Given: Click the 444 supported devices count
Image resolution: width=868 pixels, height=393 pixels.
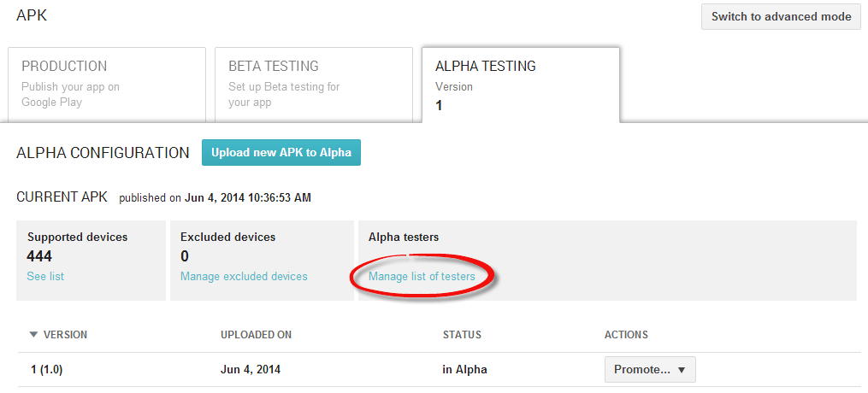Looking at the screenshot, I should pos(39,256).
